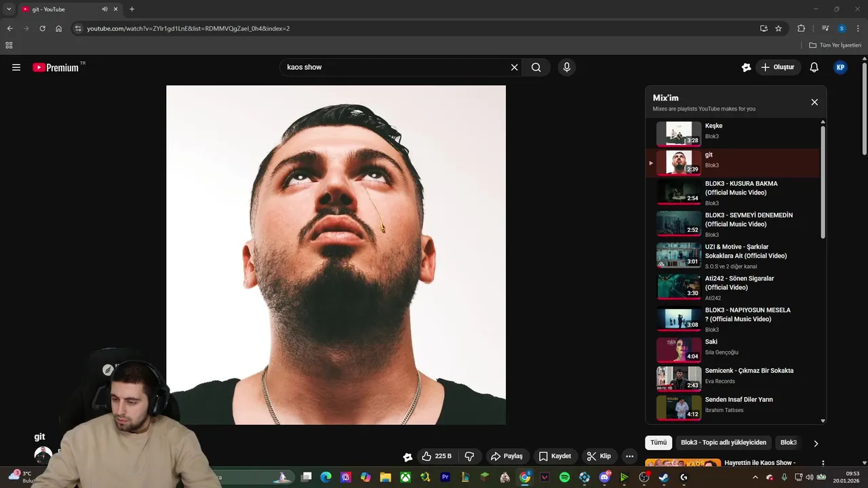868x488 pixels.
Task: Select the partially shown Blok3 chip
Action: point(788,443)
